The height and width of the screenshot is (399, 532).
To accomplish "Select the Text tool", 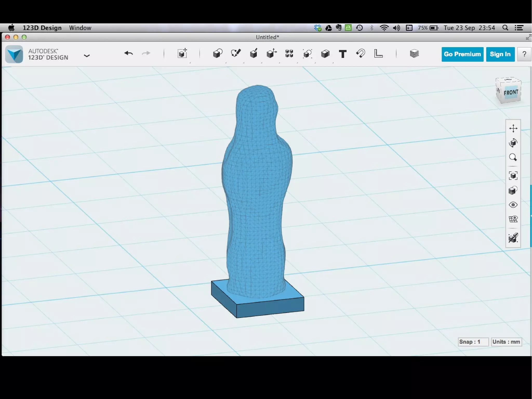I will (343, 54).
